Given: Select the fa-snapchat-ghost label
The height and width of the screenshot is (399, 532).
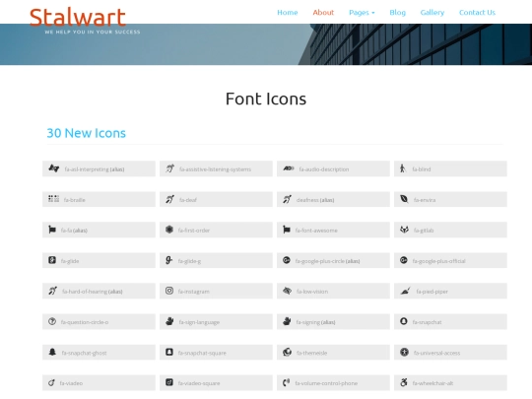Looking at the screenshot, I should (84, 353).
